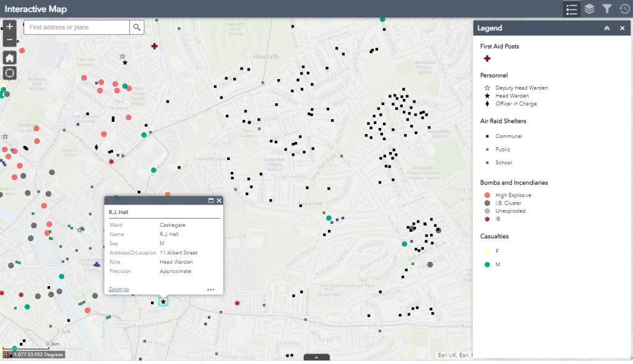Click the zoom out minus button
This screenshot has width=633, height=364.
(x=10, y=40)
